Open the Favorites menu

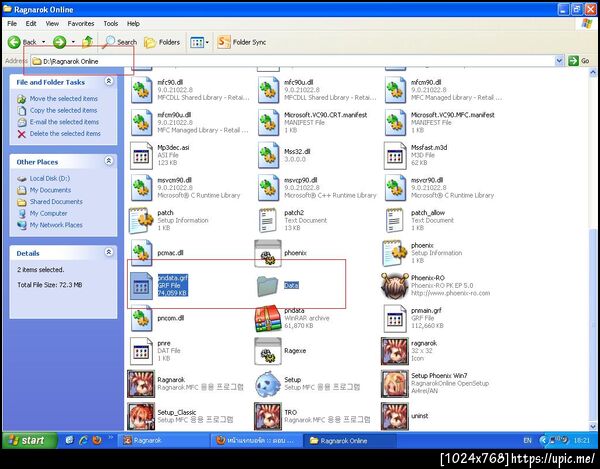(x=81, y=24)
